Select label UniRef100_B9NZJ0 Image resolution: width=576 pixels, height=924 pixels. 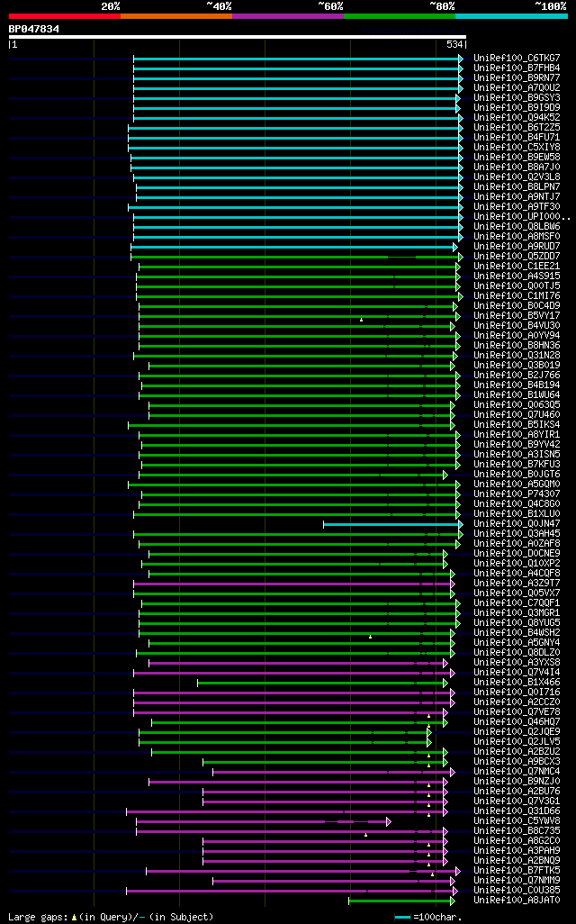pos(517,782)
